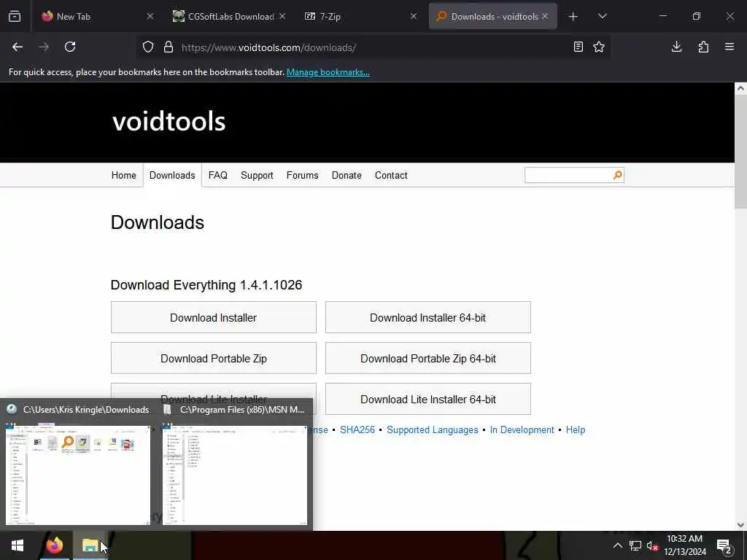
Task: Click the Download Portable Zip button
Action: pos(214,358)
